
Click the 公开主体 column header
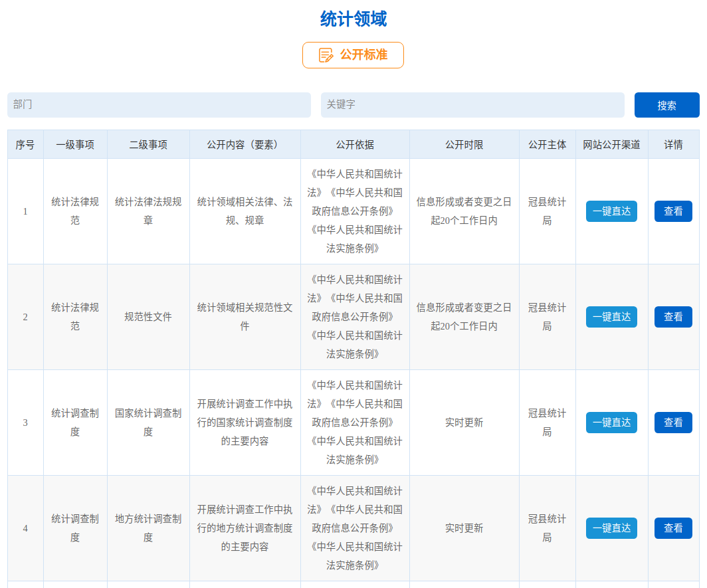point(548,145)
